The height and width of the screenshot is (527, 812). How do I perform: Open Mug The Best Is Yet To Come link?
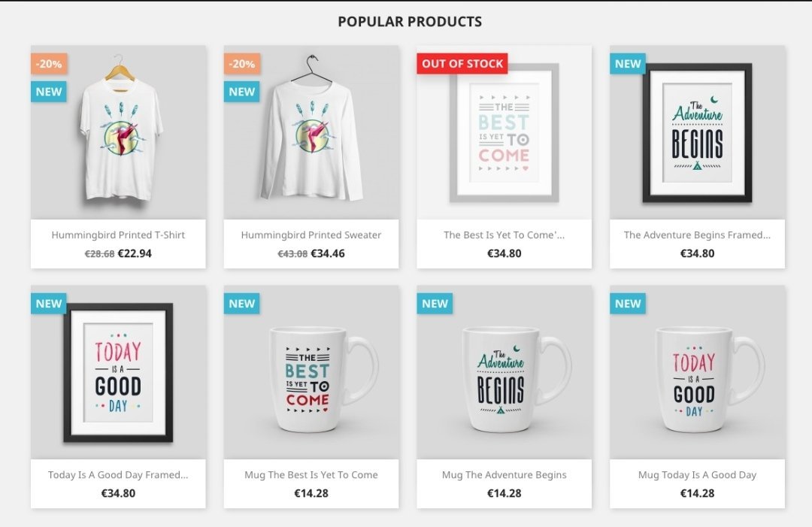point(311,474)
